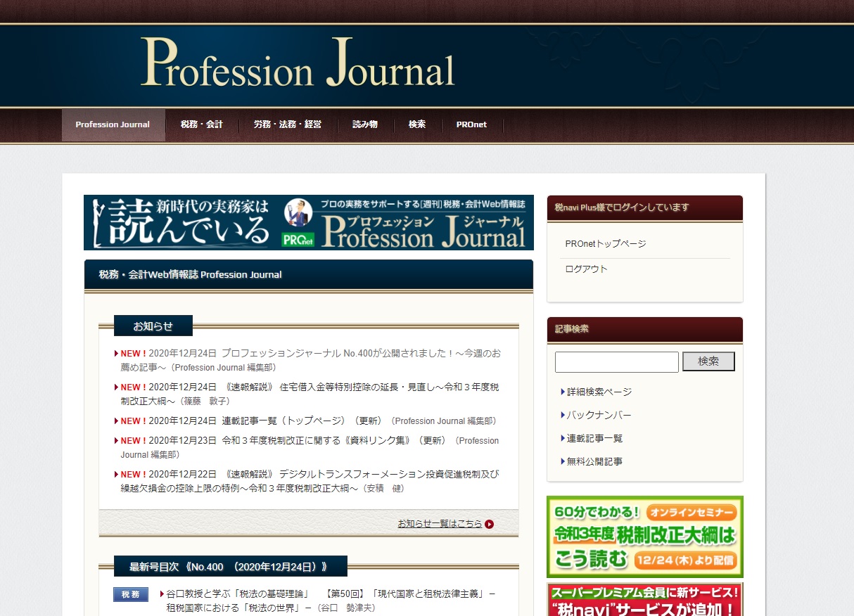Click arrow icon beside 詳細検索ページ
The height and width of the screenshot is (616, 854).
[x=563, y=392]
